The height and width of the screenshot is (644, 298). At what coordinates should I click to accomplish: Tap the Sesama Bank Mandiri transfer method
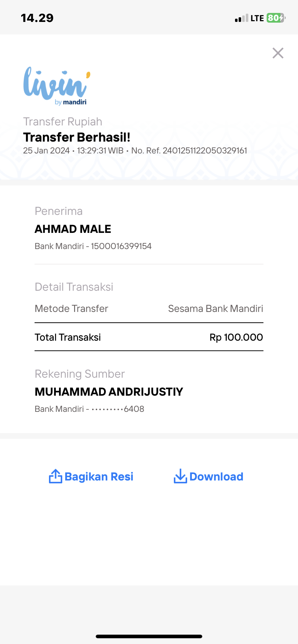pyautogui.click(x=216, y=309)
